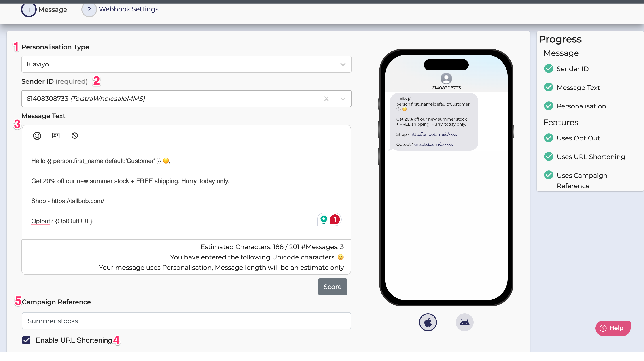Expand the Sender ID dropdown arrow

343,98
